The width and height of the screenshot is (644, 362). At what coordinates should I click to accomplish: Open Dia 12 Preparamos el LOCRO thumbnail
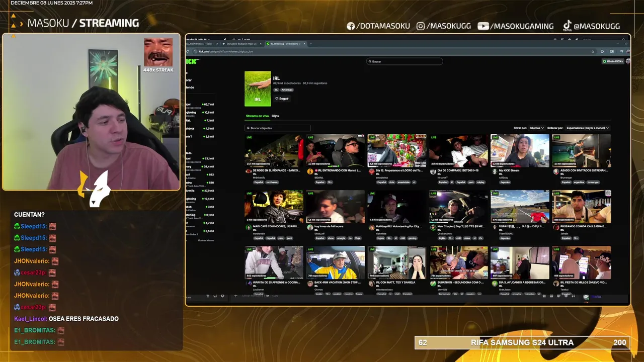coord(397,150)
